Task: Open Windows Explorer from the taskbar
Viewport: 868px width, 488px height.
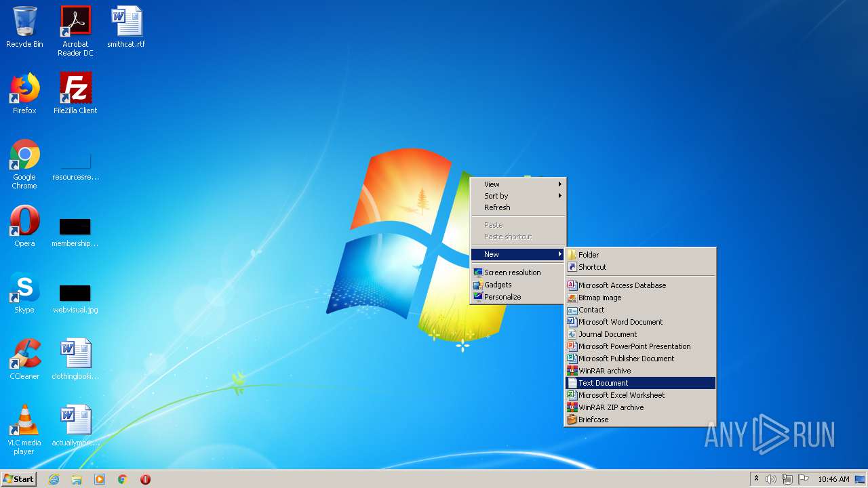Action: pyautogui.click(x=77, y=479)
